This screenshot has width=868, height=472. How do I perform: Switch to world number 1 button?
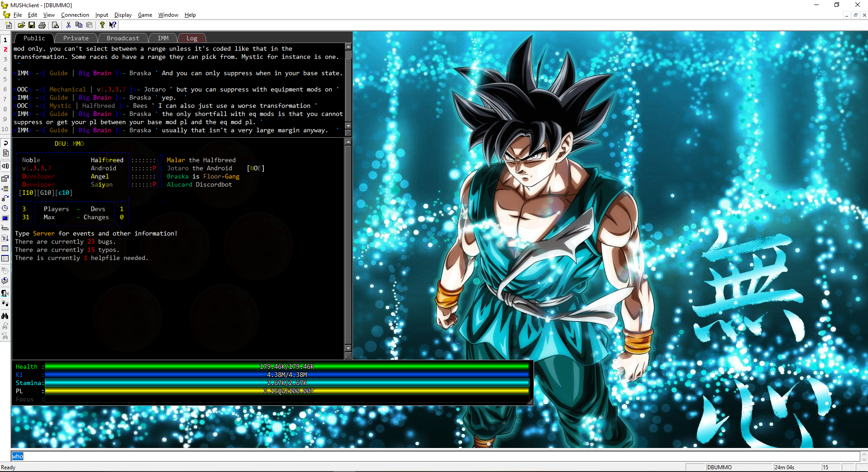pos(5,40)
